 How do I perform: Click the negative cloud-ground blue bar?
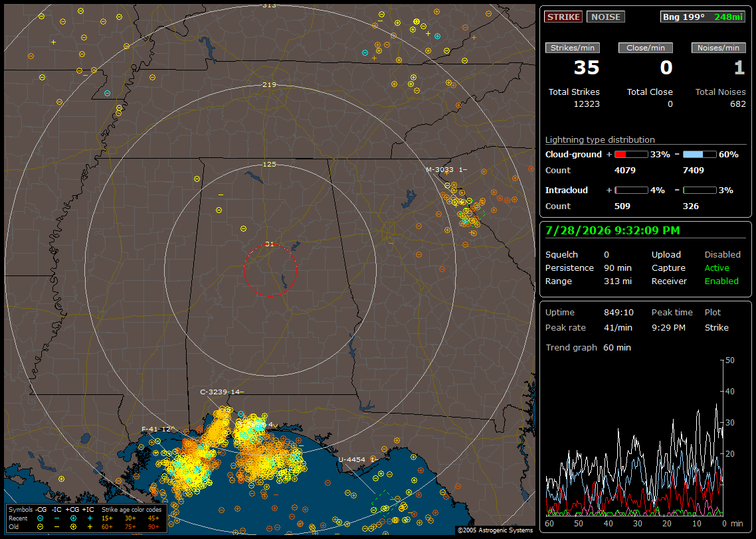700,155
